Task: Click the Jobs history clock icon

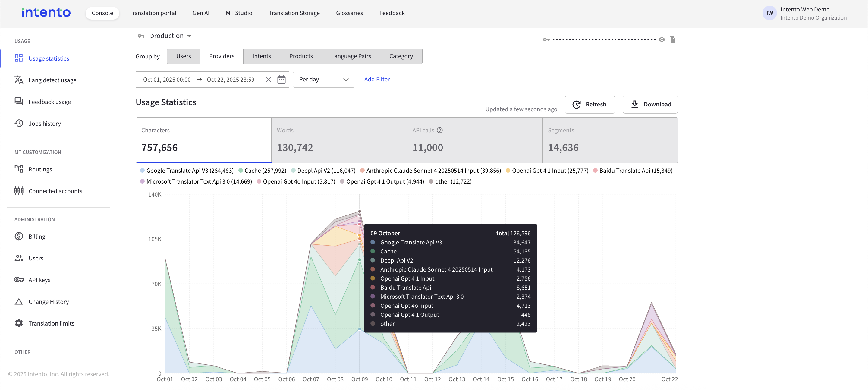Action: [x=18, y=123]
